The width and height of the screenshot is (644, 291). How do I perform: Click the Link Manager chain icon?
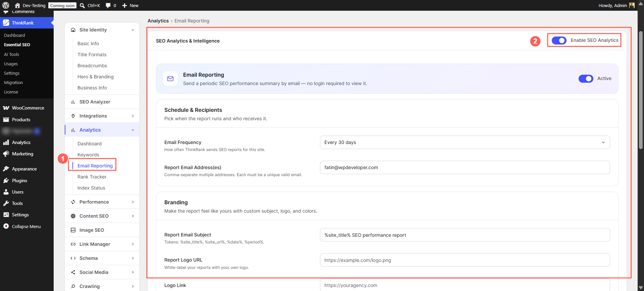[x=73, y=244]
